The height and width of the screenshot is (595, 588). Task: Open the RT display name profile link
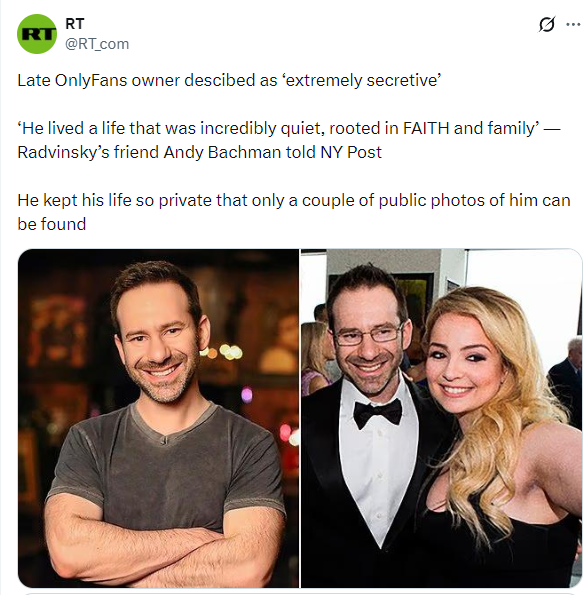tap(74, 24)
